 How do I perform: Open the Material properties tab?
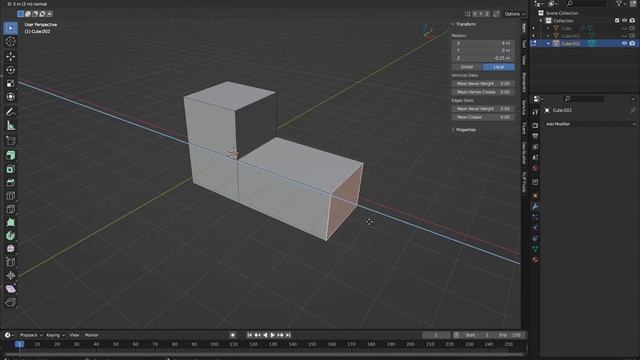tap(535, 260)
